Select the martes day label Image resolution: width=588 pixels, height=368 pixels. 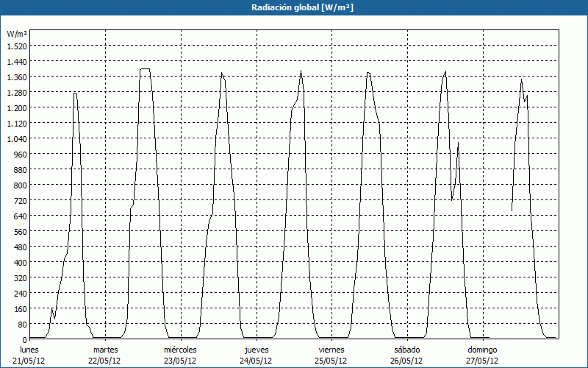(105, 350)
